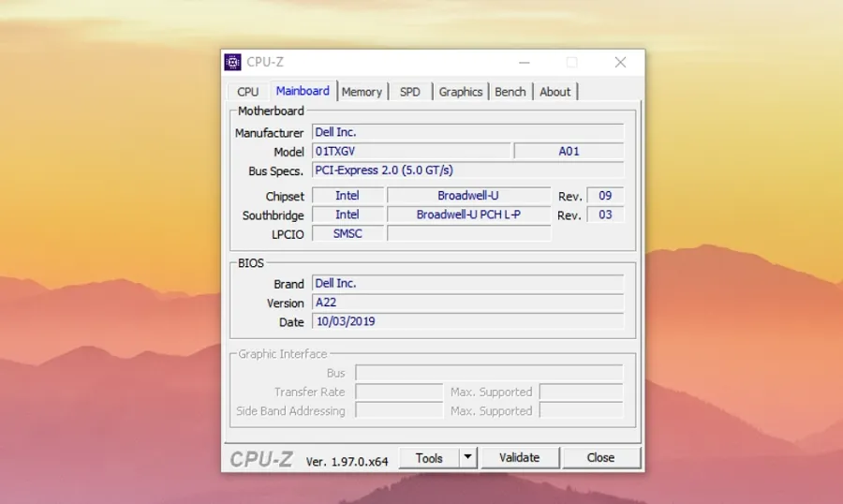Click the empty LPCIO model field
The image size is (843, 504).
pyautogui.click(x=469, y=234)
